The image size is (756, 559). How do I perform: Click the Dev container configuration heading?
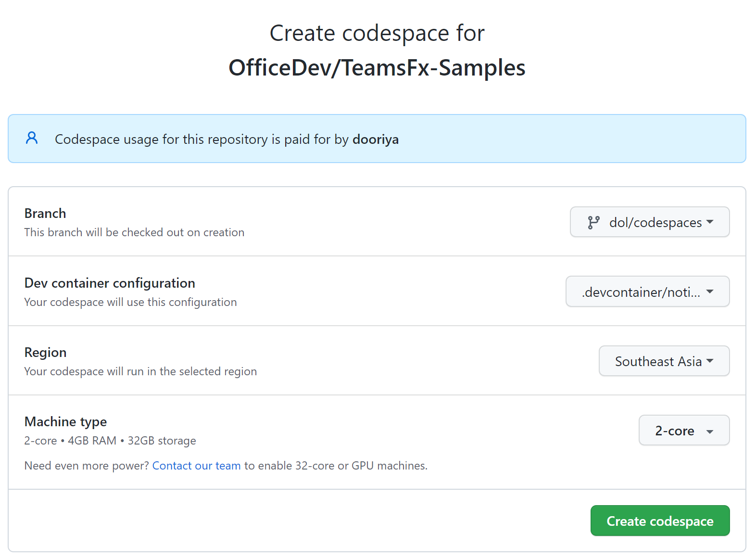110,283
